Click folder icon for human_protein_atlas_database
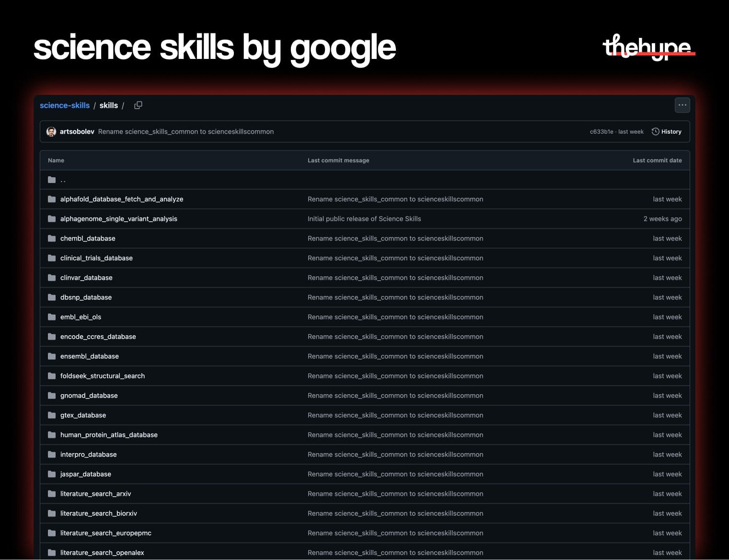729x560 pixels. pyautogui.click(x=52, y=435)
